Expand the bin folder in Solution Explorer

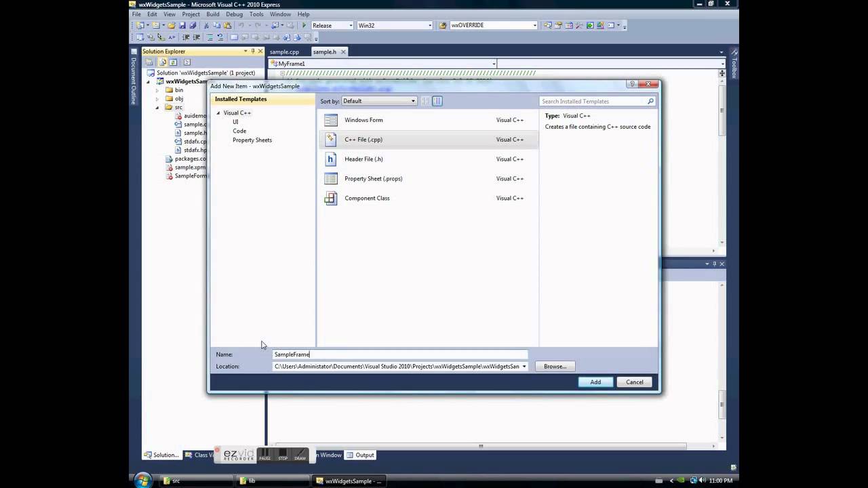point(158,90)
